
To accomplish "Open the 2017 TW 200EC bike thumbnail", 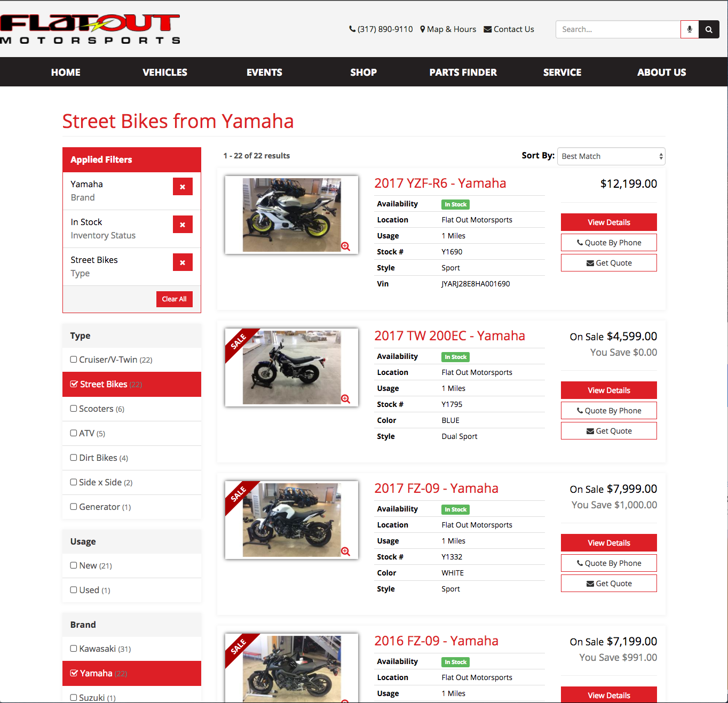I will tap(291, 368).
